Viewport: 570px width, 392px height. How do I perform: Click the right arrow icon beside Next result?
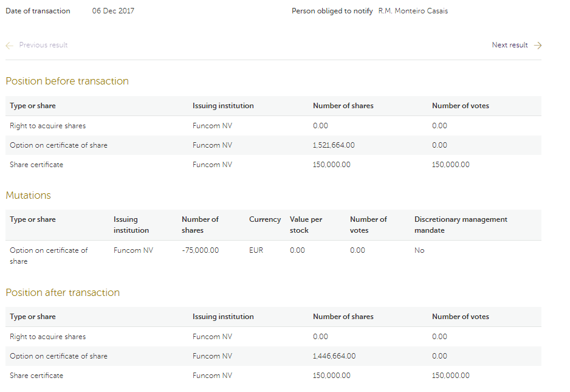[x=537, y=46]
